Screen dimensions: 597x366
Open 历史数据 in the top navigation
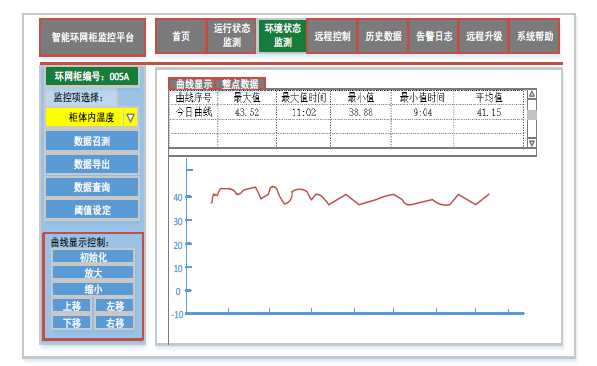pos(383,37)
